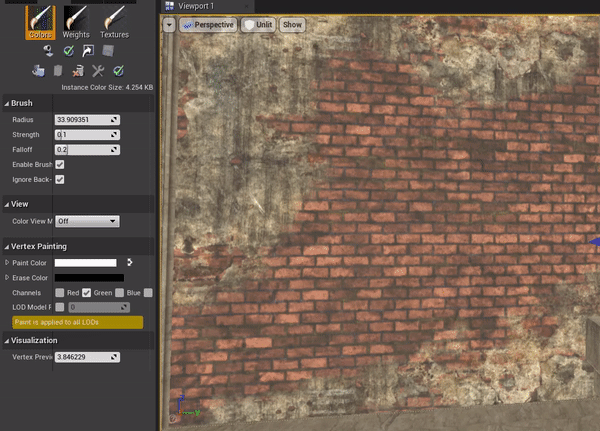Click the Vertex Preview size field

pyautogui.click(x=87, y=357)
